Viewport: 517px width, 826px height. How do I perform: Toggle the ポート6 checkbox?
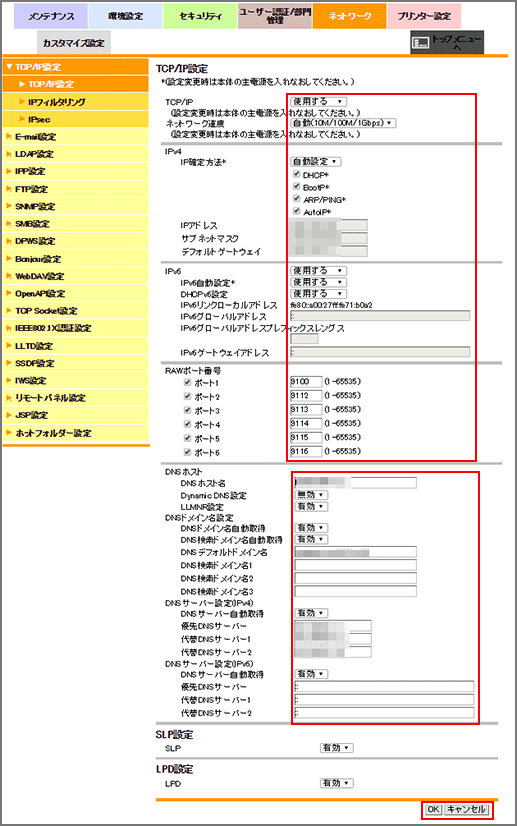tap(187, 452)
